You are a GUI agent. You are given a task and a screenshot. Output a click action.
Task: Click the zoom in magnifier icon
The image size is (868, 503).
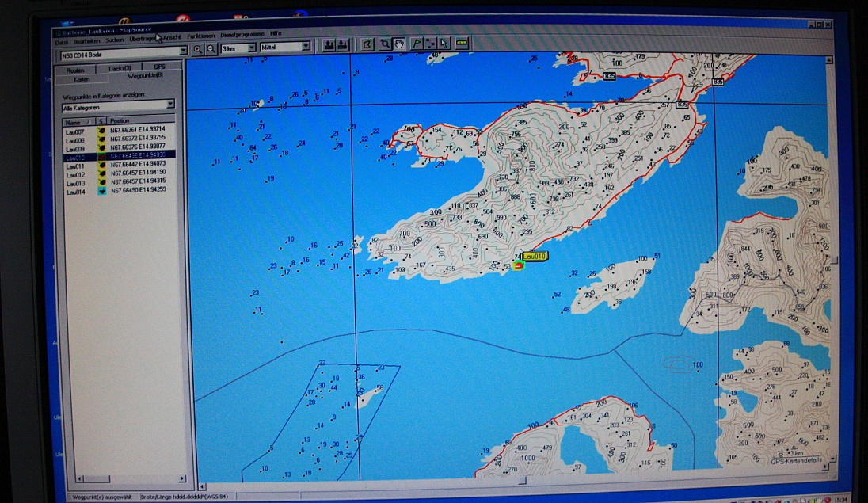coord(198,48)
